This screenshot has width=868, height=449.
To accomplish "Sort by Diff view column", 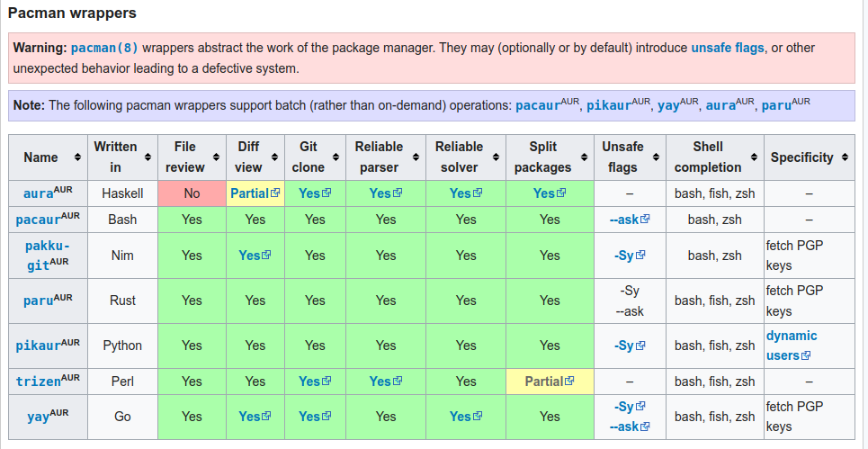I will point(274,157).
